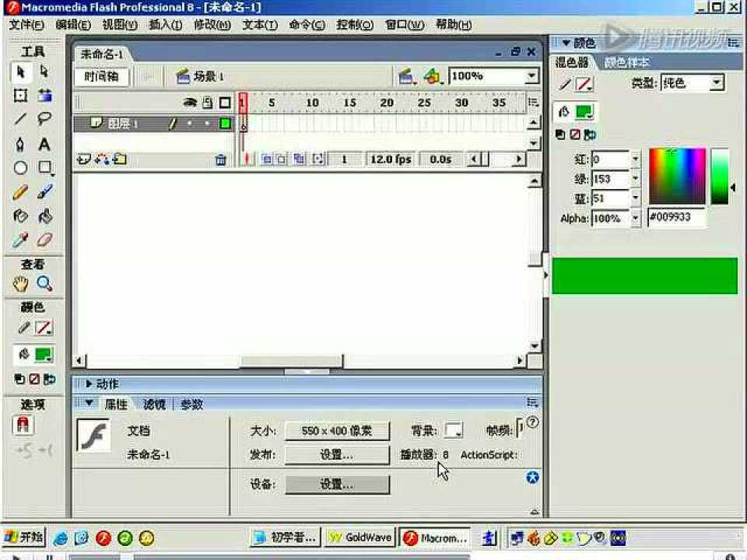Click the 550 x 400 像素 size button
Viewport: 747px width, 560px height.
coord(336,431)
